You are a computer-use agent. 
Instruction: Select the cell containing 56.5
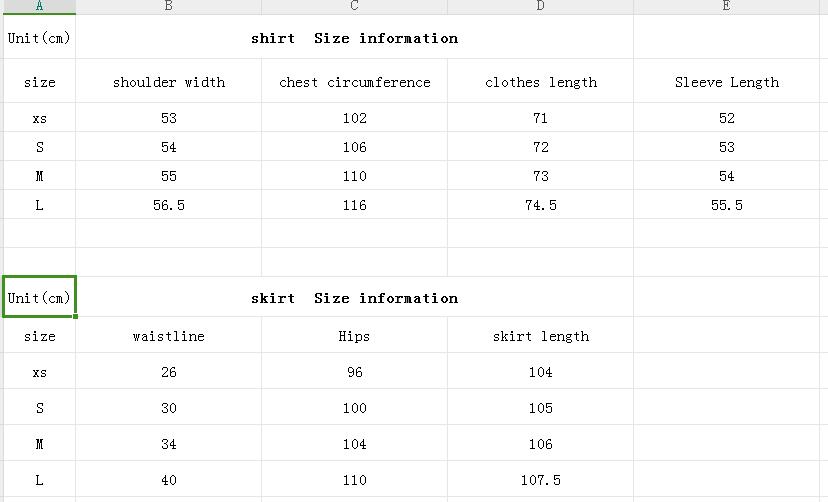[x=168, y=205]
